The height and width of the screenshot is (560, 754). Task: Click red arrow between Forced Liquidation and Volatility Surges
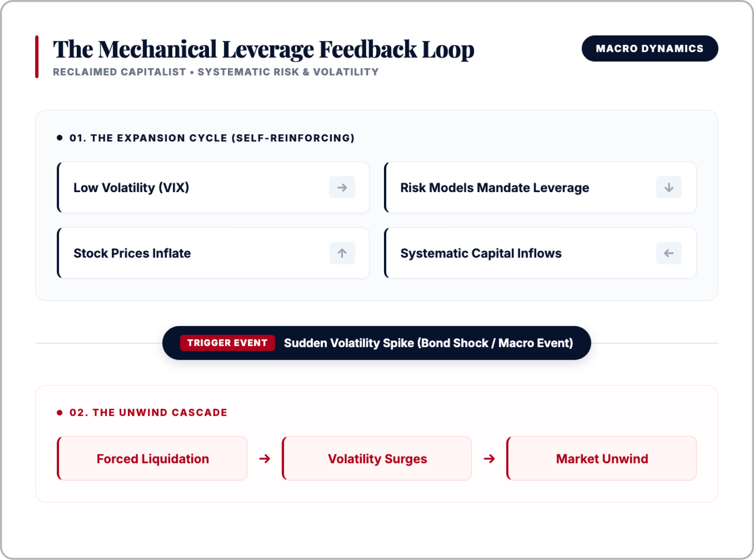click(x=264, y=459)
